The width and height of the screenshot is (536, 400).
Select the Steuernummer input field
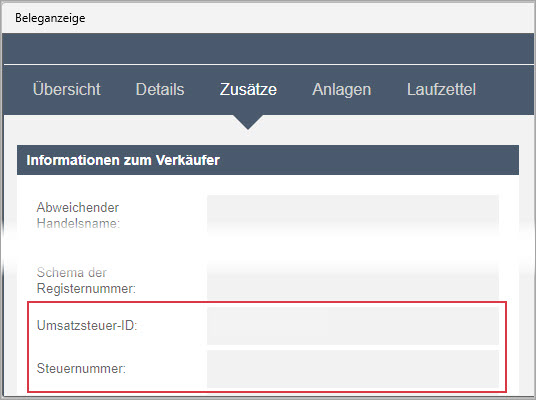tap(353, 369)
